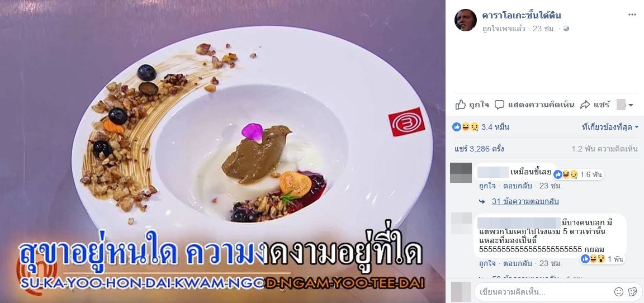
Task: Expand the ที่เกี่ยวข้องที่สุด comment sort dropdown
Action: click(x=610, y=127)
